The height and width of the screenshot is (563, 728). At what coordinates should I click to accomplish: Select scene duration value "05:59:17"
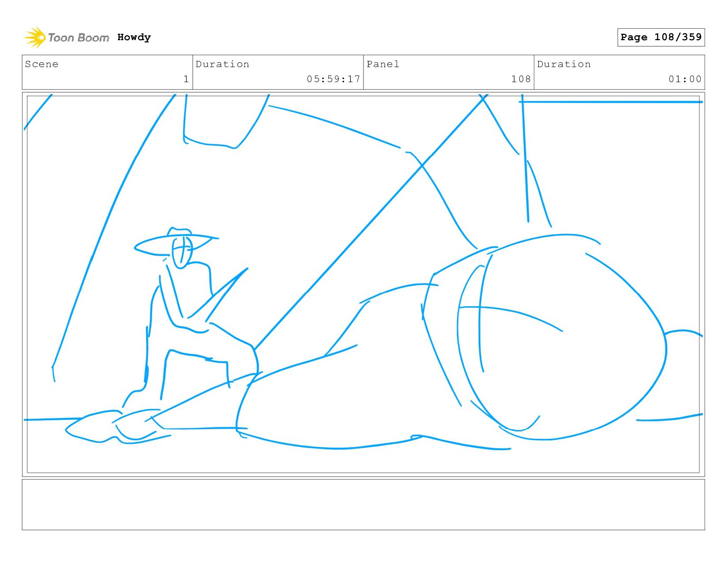pyautogui.click(x=334, y=79)
